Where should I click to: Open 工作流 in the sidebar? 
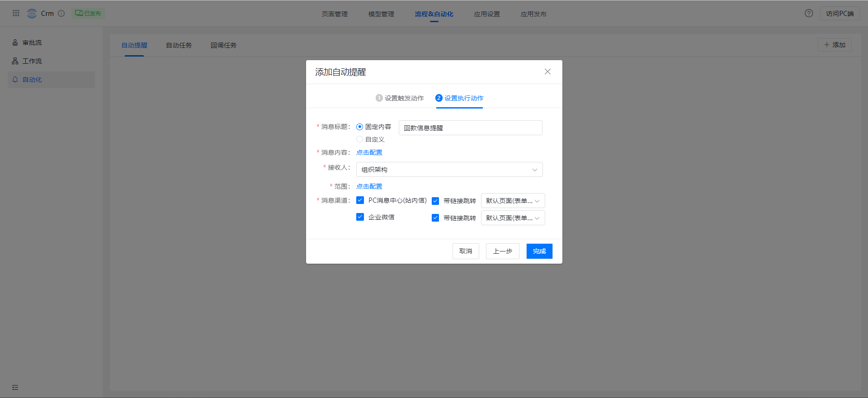tap(51, 61)
